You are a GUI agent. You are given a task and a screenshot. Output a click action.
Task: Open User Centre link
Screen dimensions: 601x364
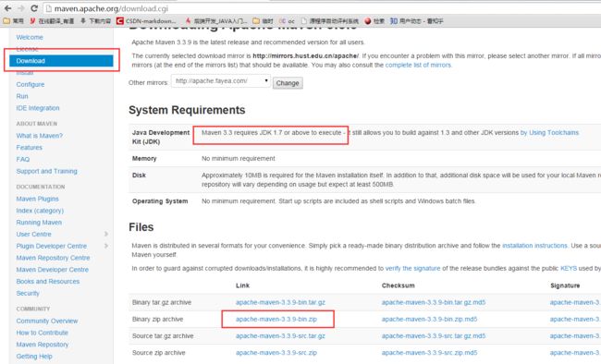(x=33, y=234)
